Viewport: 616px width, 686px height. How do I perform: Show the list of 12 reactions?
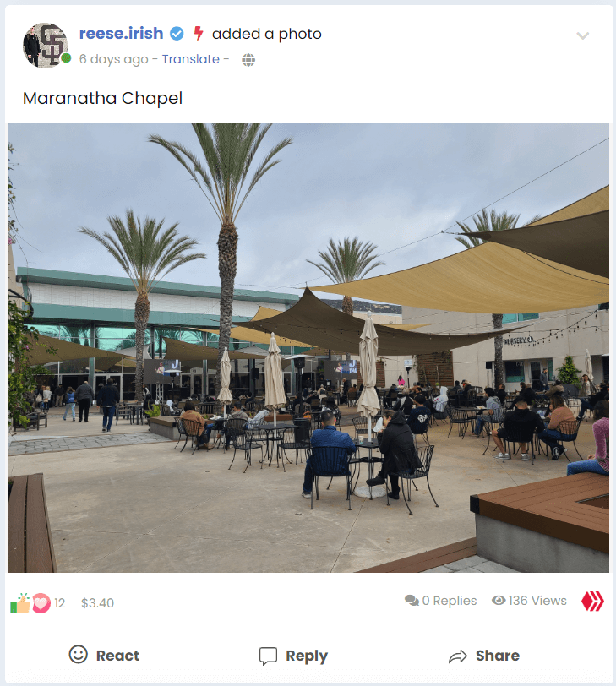59,603
